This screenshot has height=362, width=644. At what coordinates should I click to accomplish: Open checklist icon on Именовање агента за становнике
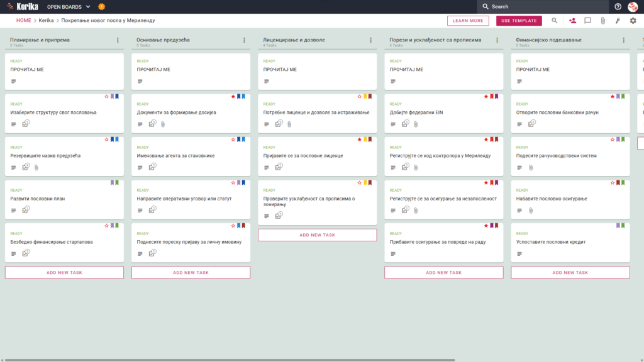pyautogui.click(x=152, y=167)
